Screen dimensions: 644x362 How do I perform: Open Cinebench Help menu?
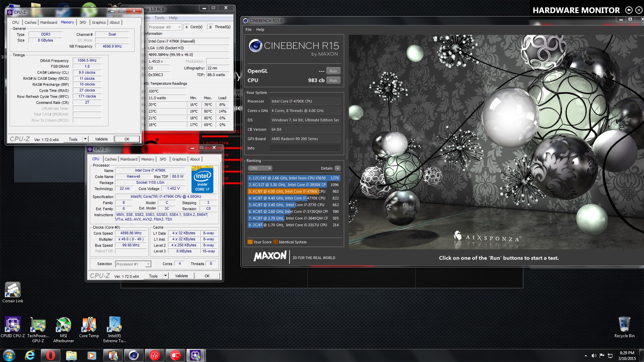(x=260, y=29)
